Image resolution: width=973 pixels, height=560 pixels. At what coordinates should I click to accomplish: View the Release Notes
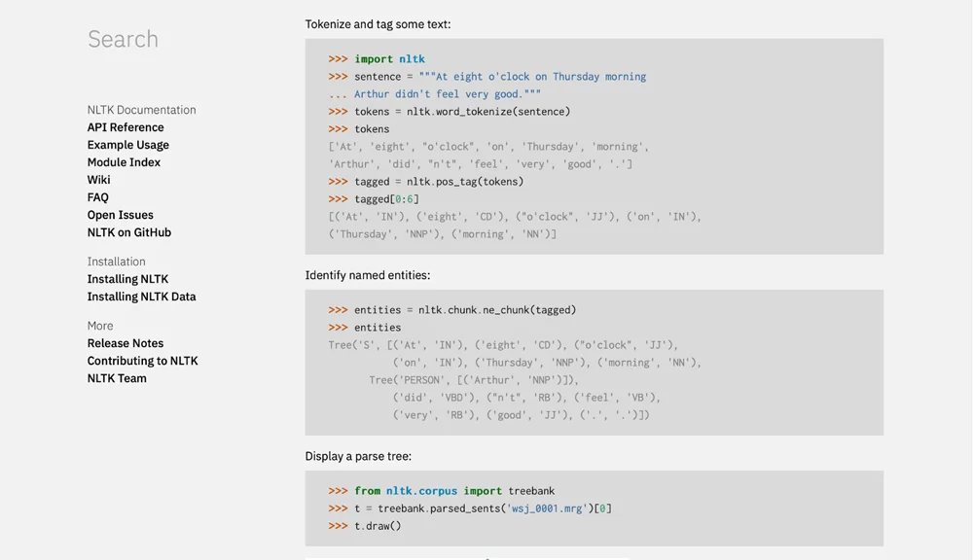pos(126,343)
